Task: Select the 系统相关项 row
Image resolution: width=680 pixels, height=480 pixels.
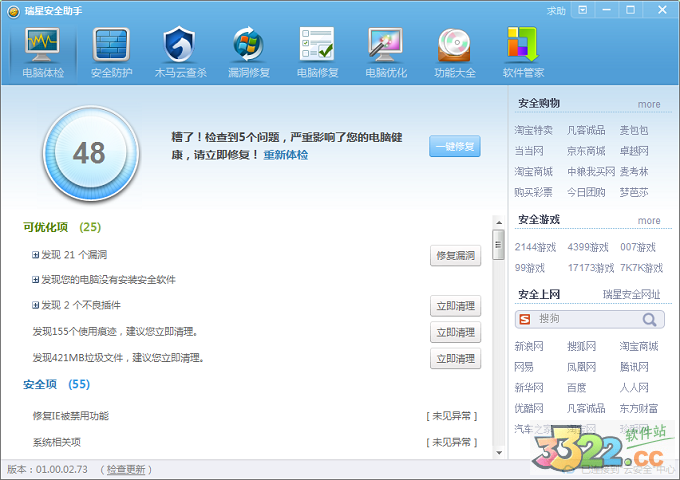Action: tap(255, 442)
